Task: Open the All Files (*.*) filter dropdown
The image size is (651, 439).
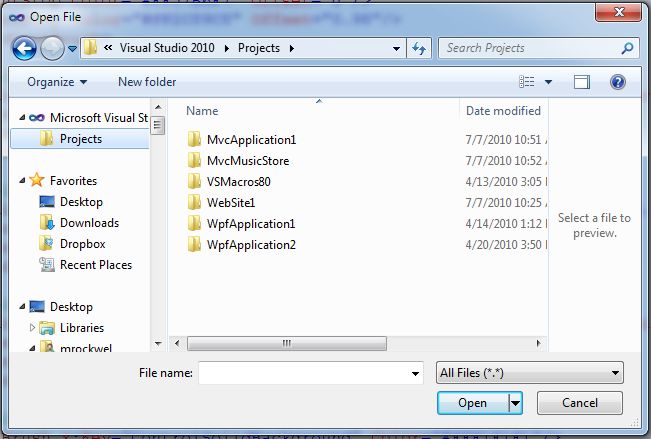Action: [x=530, y=373]
